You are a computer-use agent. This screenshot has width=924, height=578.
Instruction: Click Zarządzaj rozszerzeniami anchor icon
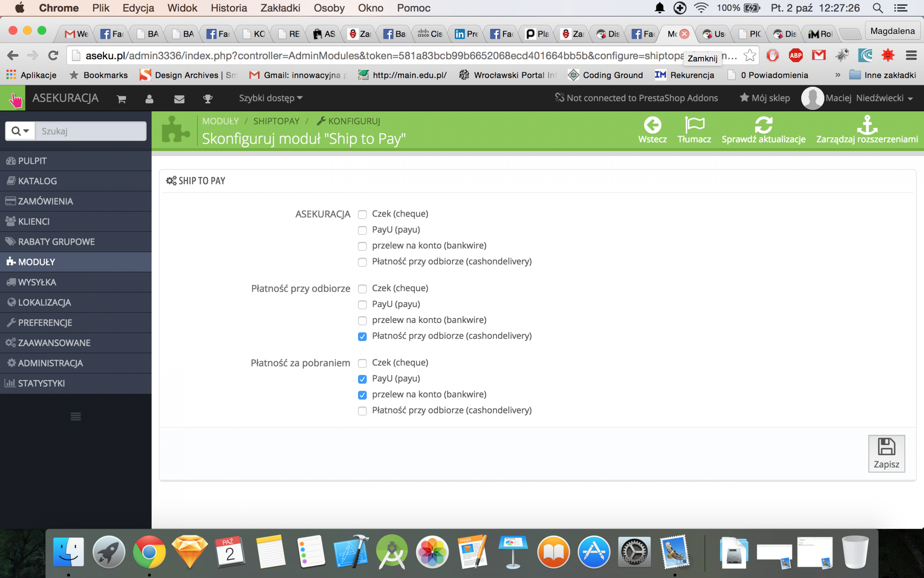(x=867, y=125)
